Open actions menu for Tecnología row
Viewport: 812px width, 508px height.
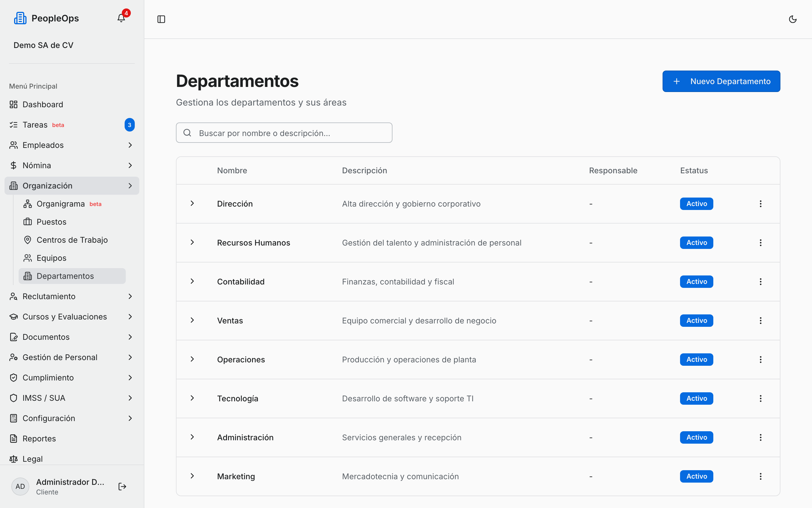(760, 398)
